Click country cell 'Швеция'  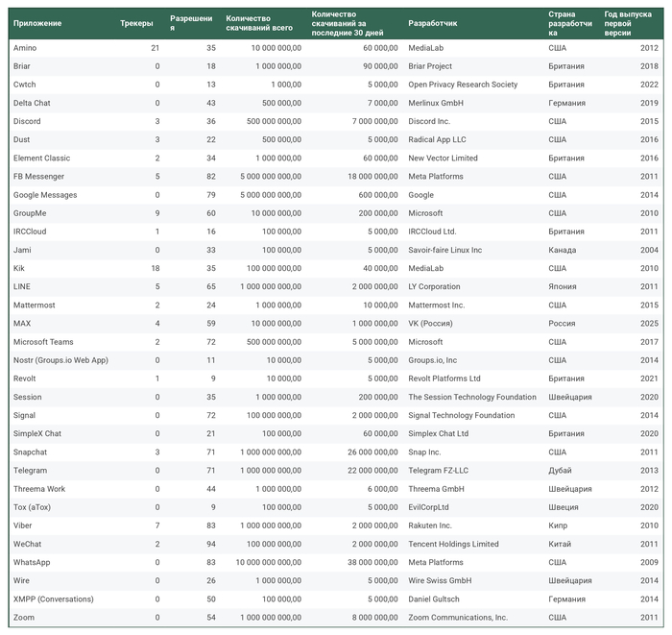pos(564,507)
